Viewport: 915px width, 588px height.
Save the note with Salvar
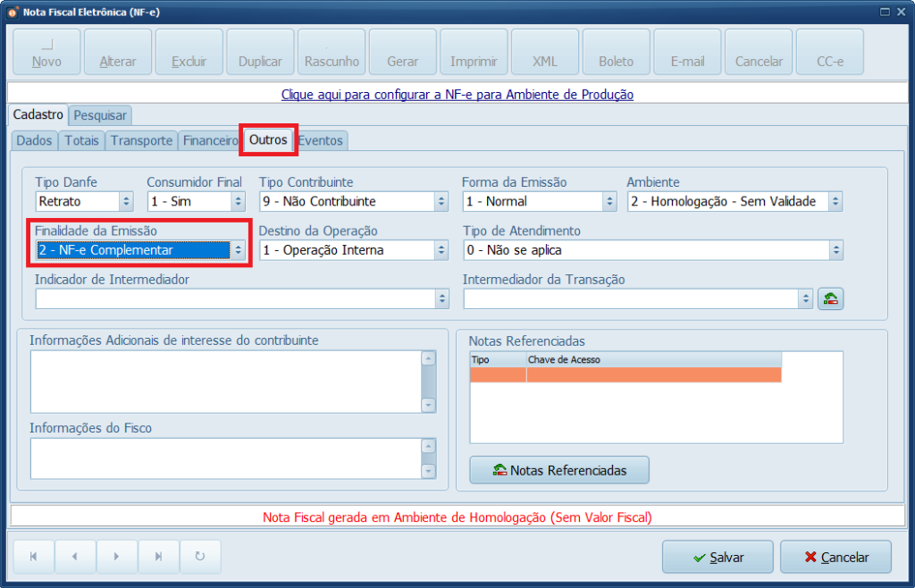(x=717, y=556)
